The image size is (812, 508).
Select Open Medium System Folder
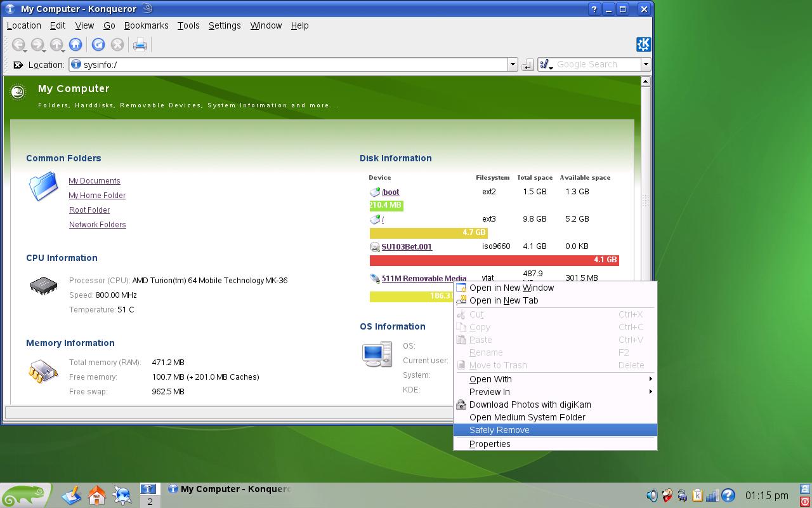(555, 417)
